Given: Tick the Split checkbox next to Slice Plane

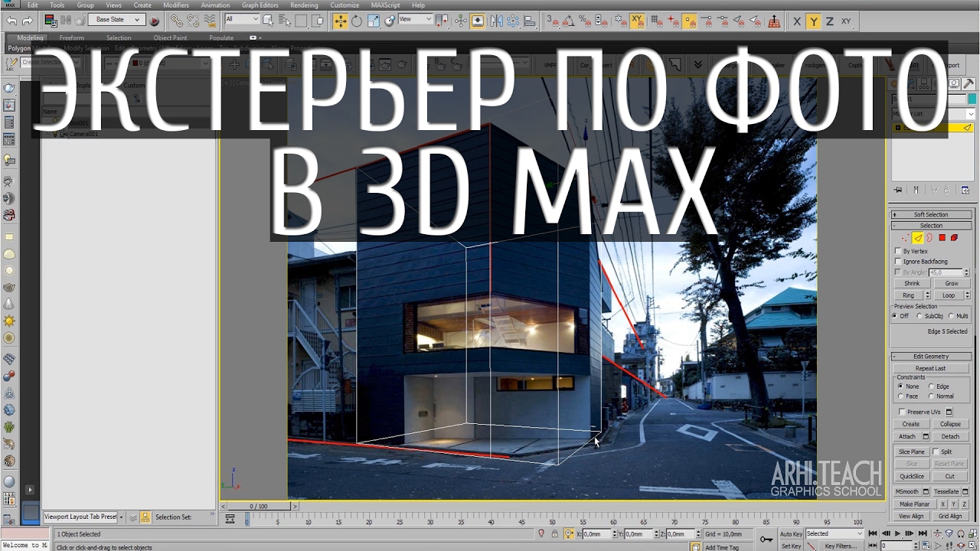Looking at the screenshot, I should click(936, 452).
